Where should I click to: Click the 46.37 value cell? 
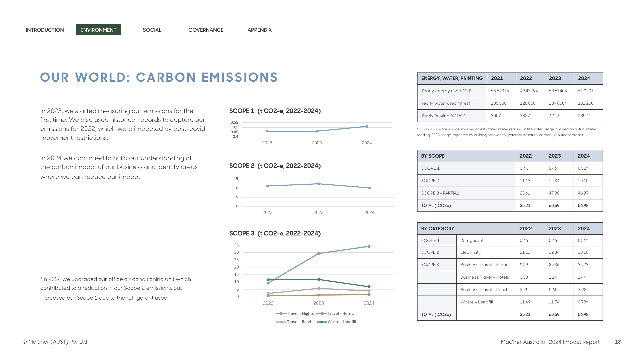(x=588, y=193)
